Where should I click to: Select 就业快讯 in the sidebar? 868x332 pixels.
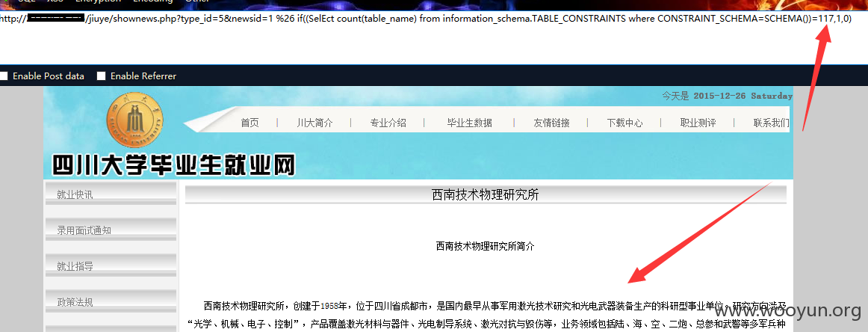111,194
